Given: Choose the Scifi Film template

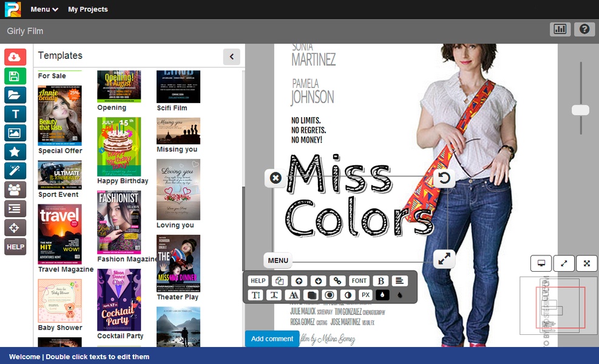Looking at the screenshot, I should [178, 87].
